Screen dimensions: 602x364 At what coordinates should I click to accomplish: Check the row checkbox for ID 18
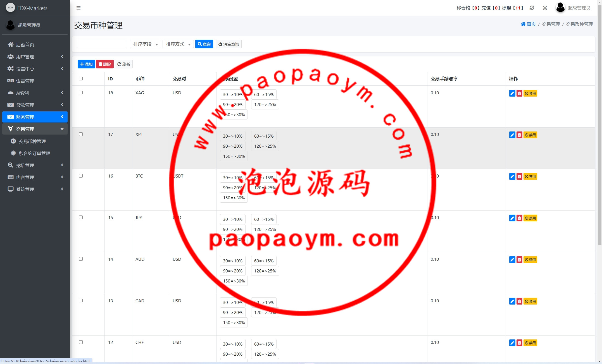point(81,92)
